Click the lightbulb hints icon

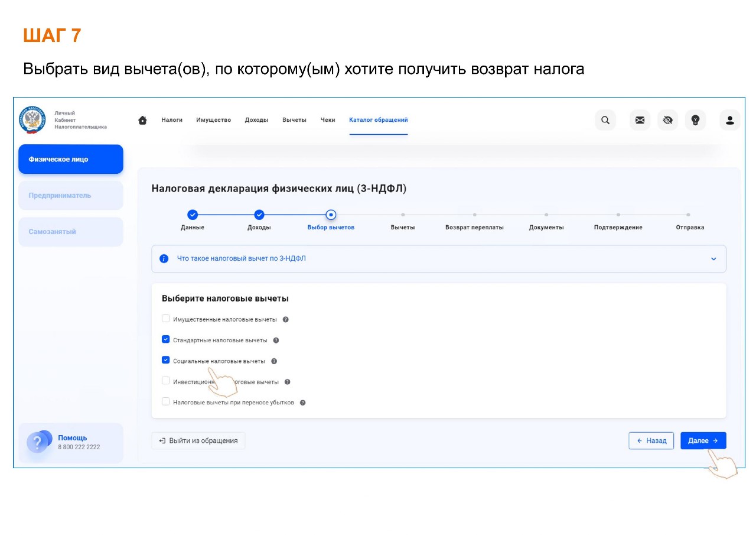coord(695,120)
